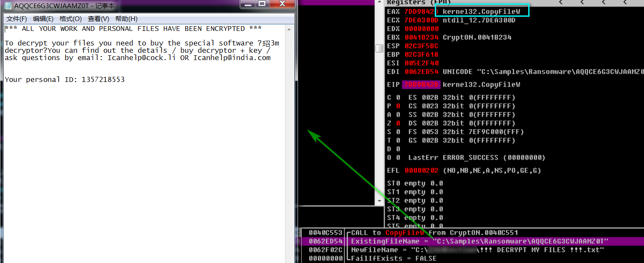Viewport: 644px width, 263px height.
Task: Click the ST4 empty 0.0 FPU register
Action: [x=415, y=218]
